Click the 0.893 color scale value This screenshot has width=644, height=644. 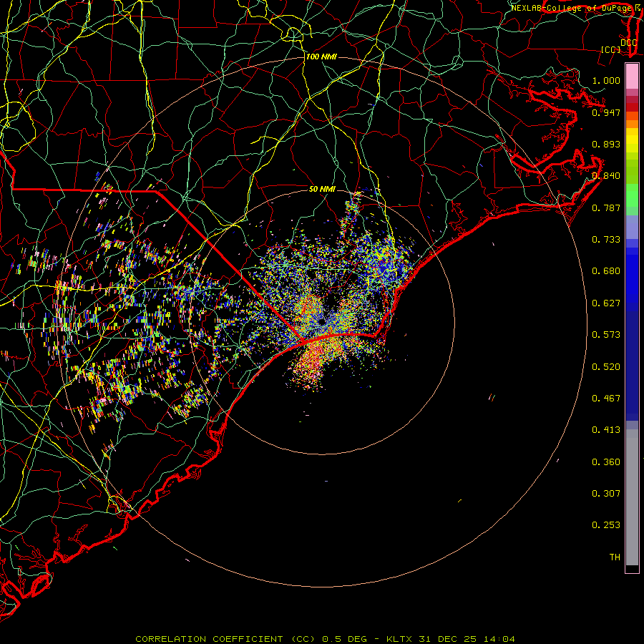click(606, 144)
